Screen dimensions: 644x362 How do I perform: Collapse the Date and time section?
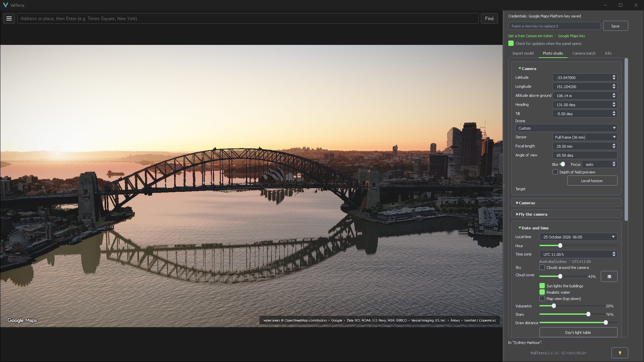[533, 228]
